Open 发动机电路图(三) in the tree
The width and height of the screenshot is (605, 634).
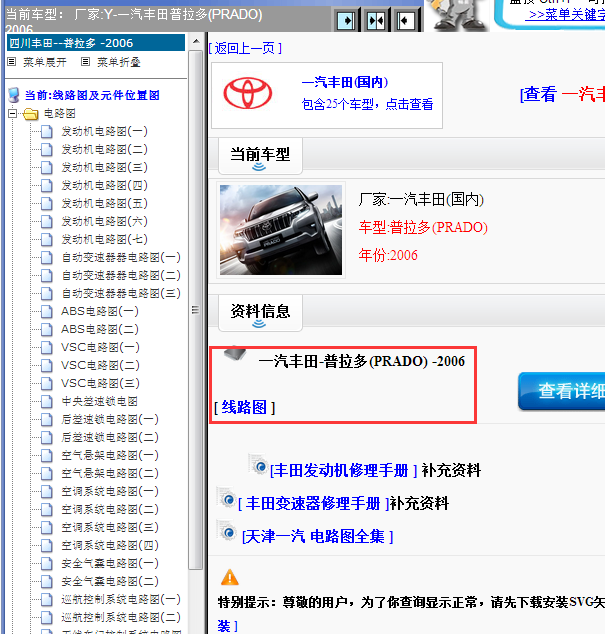tap(105, 167)
